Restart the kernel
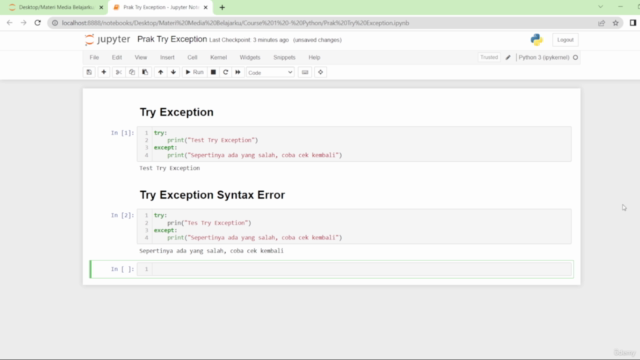Image resolution: width=640 pixels, height=360 pixels. point(225,72)
